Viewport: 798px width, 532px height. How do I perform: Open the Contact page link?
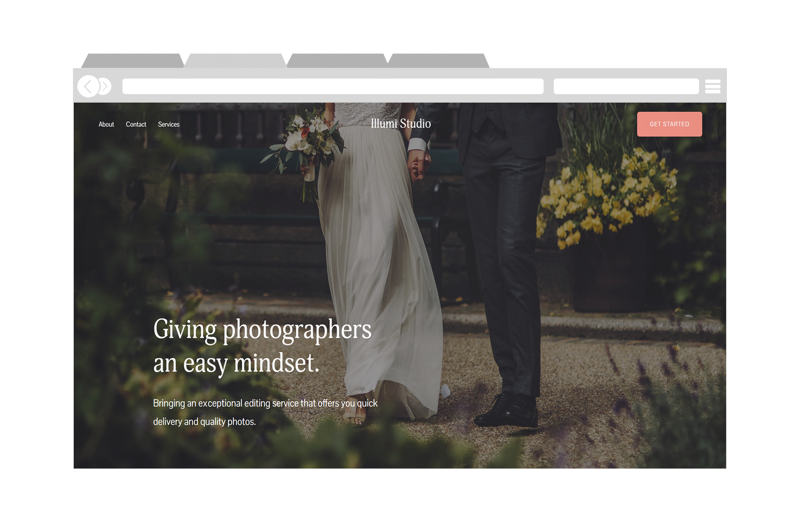pos(136,124)
